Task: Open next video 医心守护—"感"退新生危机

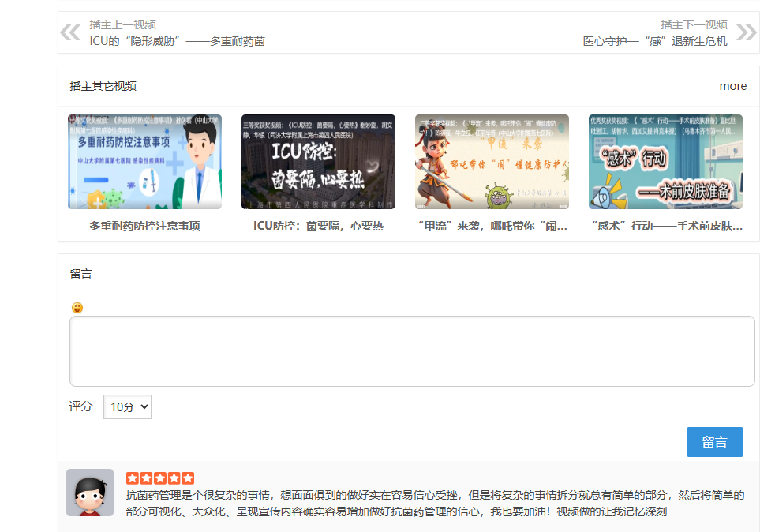Action: tap(654, 41)
